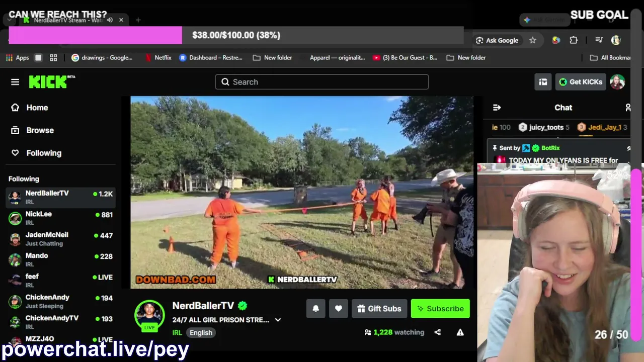
Task: Click the NerdBallerTV stream video player
Action: 302,193
